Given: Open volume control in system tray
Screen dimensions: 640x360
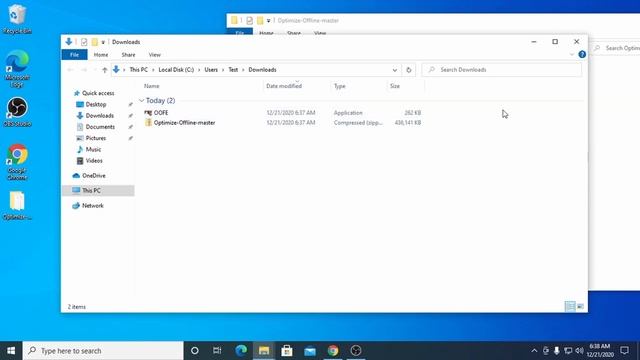Looking at the screenshot, I should click(579, 351).
